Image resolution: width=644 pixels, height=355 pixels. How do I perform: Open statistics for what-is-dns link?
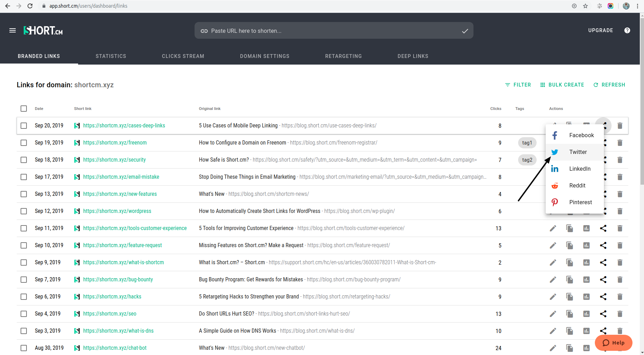point(586,331)
